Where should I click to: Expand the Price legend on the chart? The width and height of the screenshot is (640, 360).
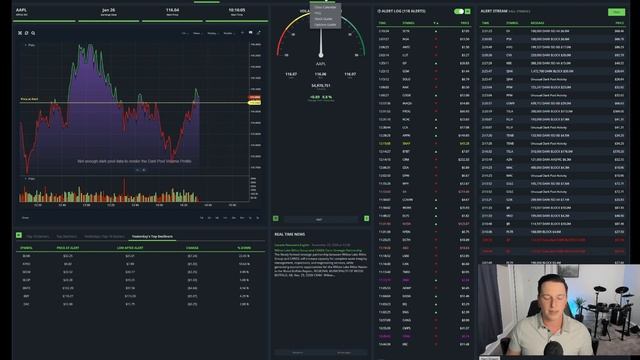26,45
